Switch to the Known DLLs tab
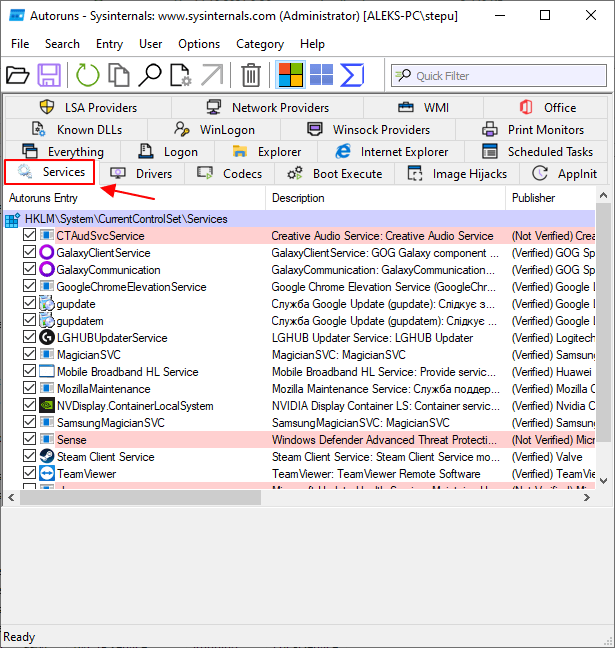615x648 pixels. 76,129
